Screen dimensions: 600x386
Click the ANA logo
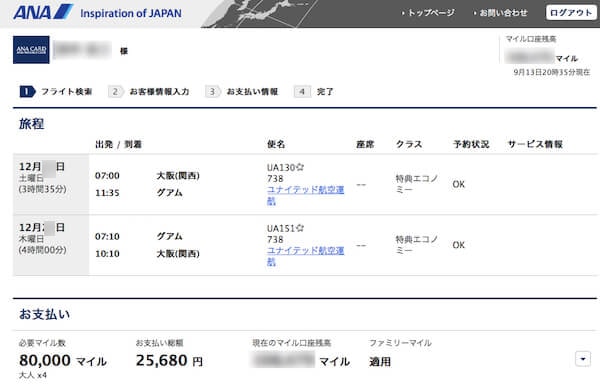pos(43,13)
